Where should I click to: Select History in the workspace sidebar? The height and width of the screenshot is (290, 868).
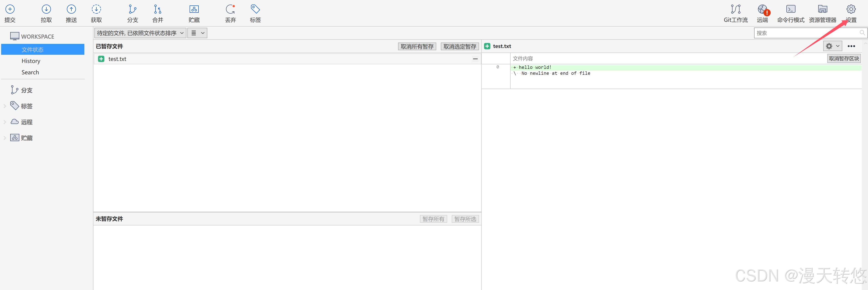click(31, 61)
